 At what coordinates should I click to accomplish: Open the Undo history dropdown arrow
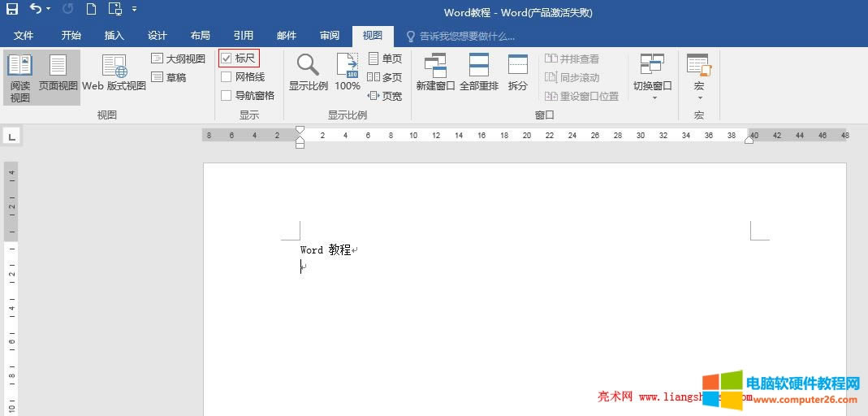click(x=48, y=10)
